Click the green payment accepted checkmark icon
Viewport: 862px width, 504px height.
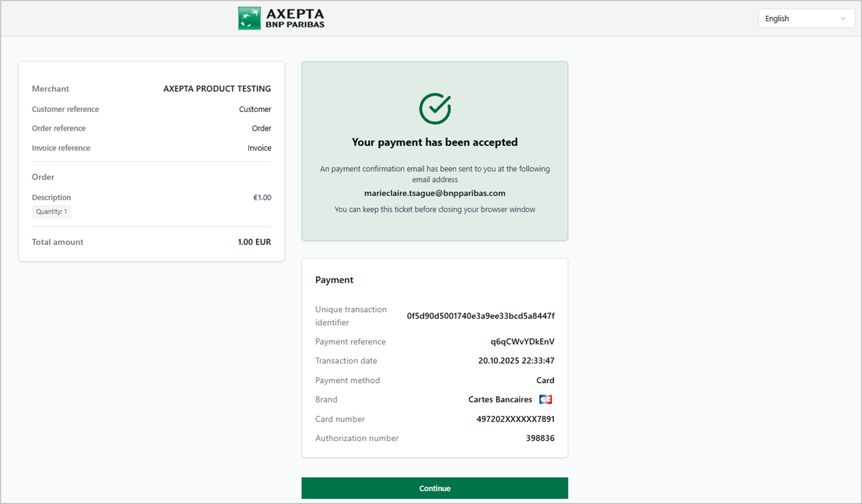[435, 109]
